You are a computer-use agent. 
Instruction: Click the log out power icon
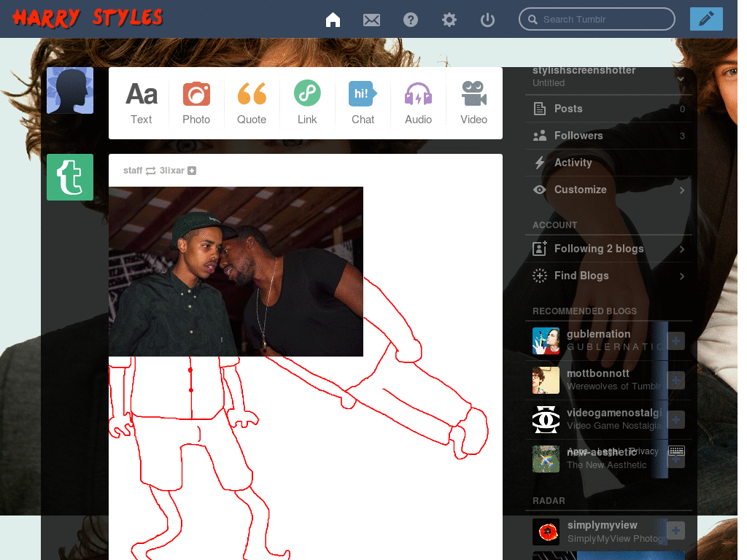[x=487, y=20]
